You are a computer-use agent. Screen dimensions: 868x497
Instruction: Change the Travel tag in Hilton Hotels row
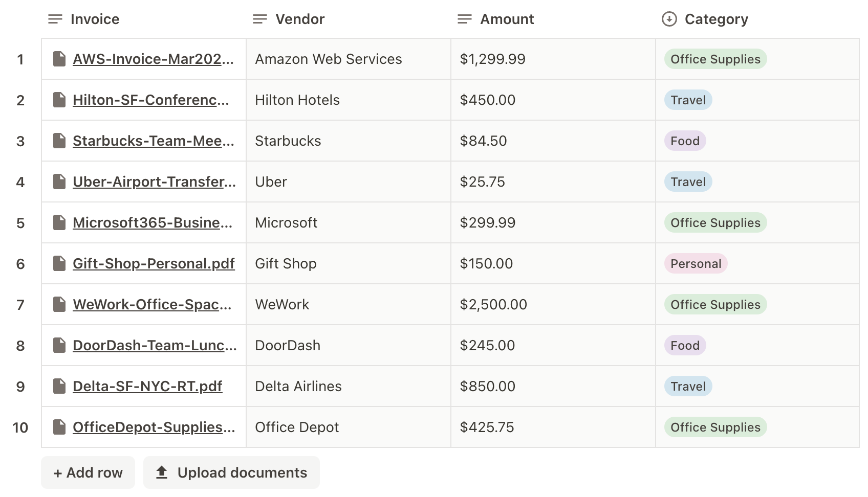(688, 100)
